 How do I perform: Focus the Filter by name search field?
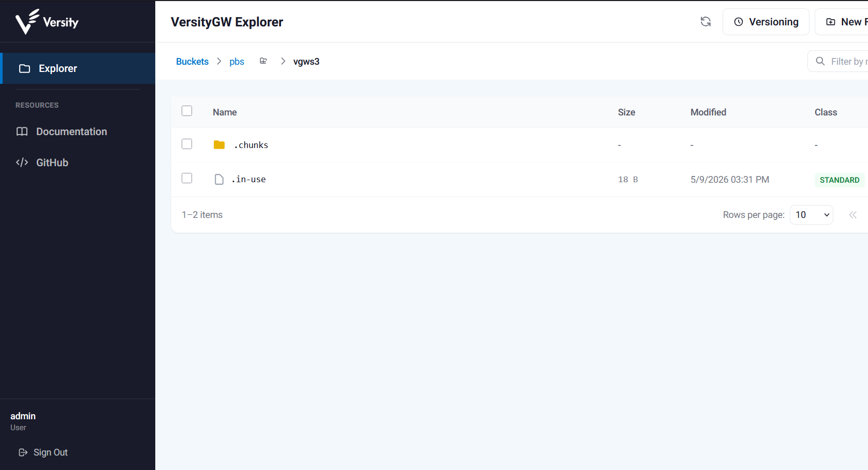[x=838, y=62]
